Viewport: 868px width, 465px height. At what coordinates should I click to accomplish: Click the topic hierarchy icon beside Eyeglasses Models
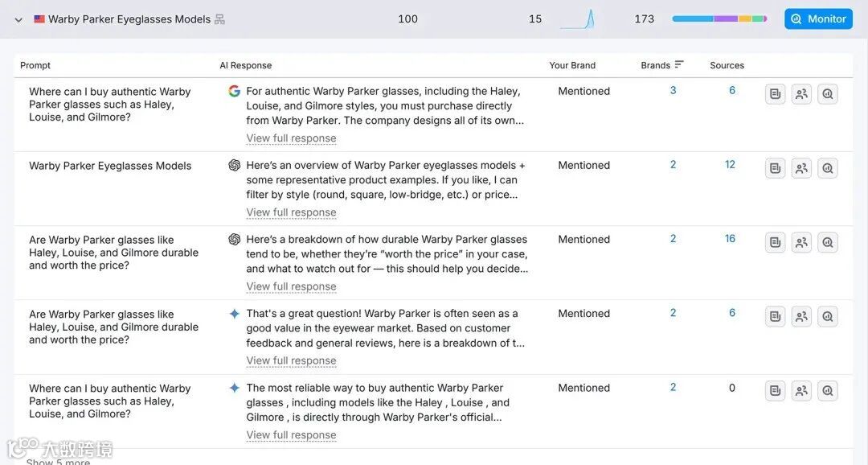click(x=219, y=19)
